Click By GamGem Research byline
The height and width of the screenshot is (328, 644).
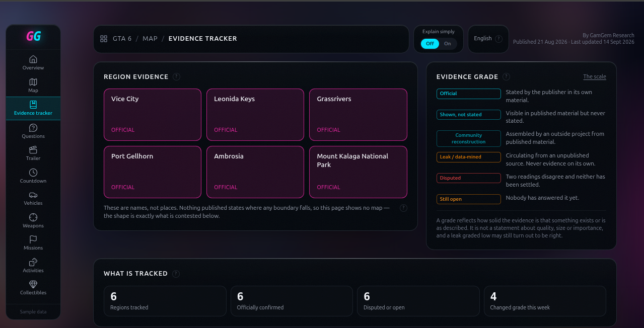coord(608,35)
